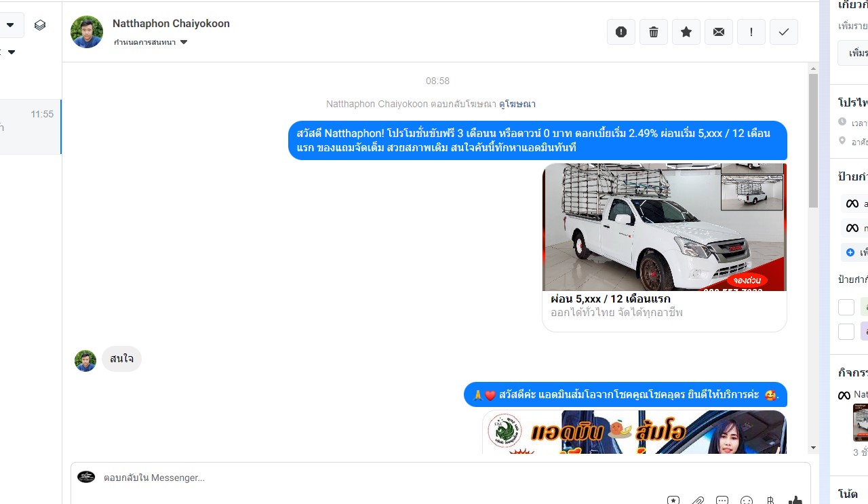Click the baht payment request icon
This screenshot has height=504, width=868.
point(771,501)
